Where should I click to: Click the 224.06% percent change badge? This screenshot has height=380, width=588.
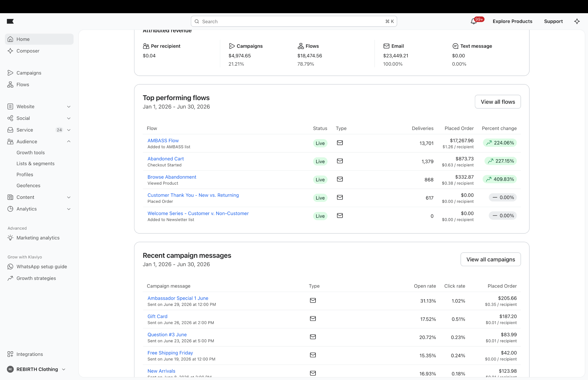[x=500, y=143]
